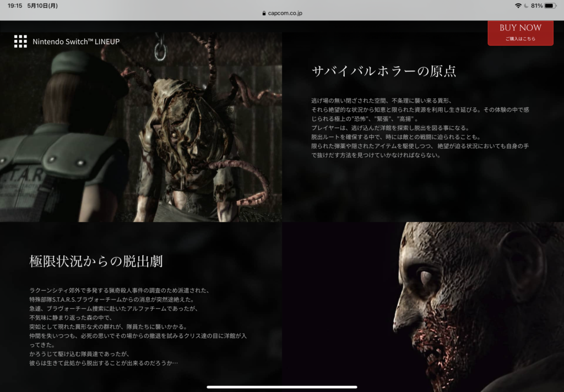This screenshot has height=392, width=564.
Task: Click the Nintendo Switch LINEUP label
Action: pyautogui.click(x=76, y=41)
